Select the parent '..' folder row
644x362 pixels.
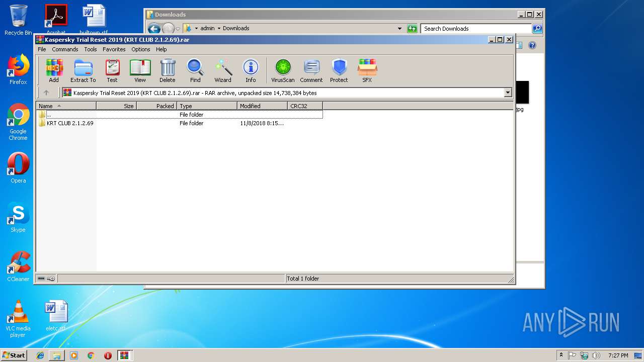(x=180, y=115)
